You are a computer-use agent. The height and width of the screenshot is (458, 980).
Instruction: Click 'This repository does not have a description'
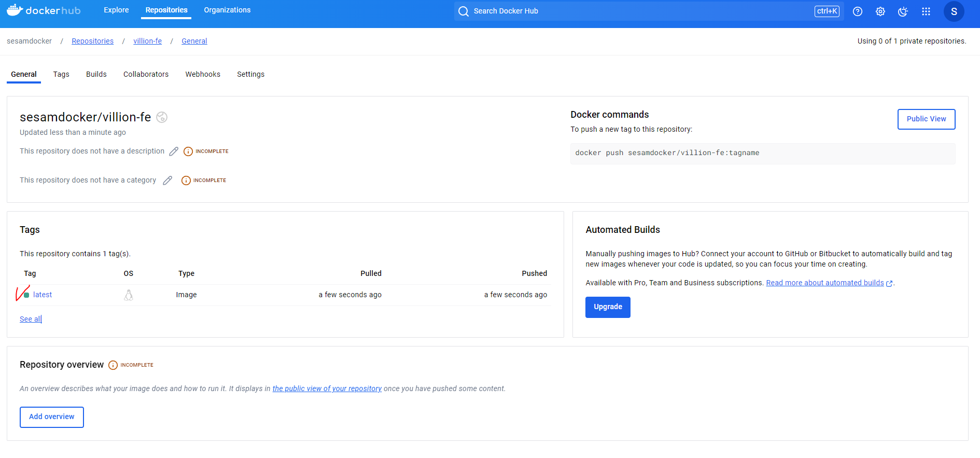point(92,151)
